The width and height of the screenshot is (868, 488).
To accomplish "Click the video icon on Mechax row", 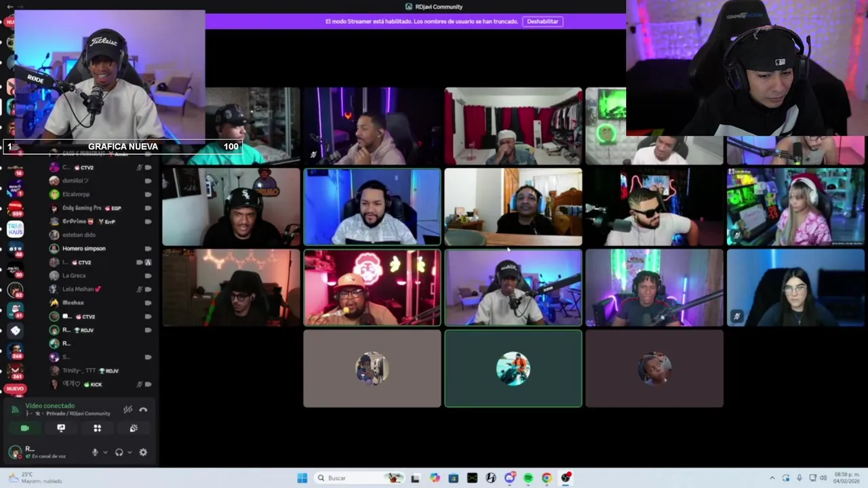I will 148,303.
